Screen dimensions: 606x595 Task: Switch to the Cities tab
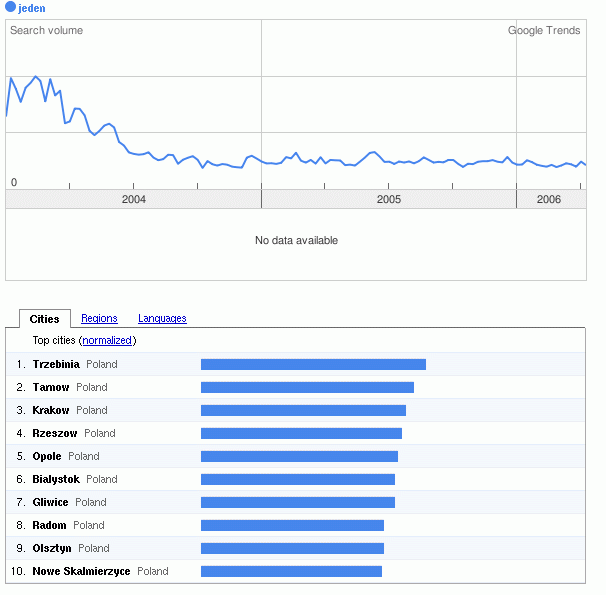45,319
